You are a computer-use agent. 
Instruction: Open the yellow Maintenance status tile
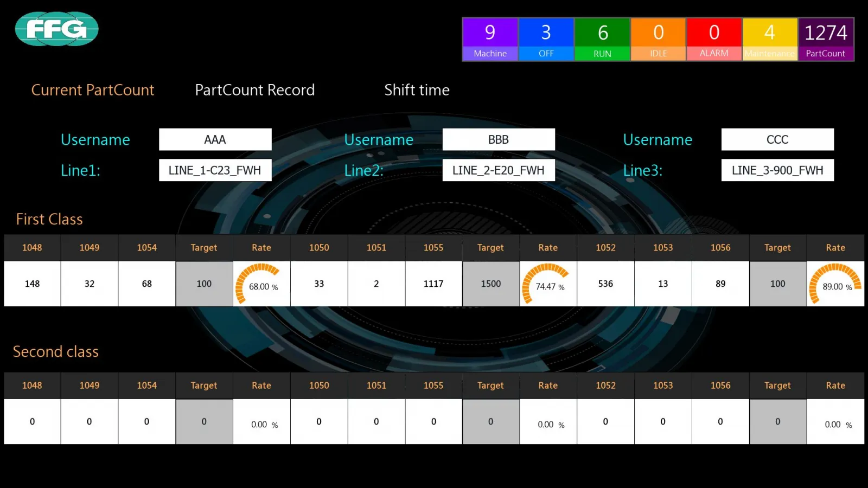(770, 39)
